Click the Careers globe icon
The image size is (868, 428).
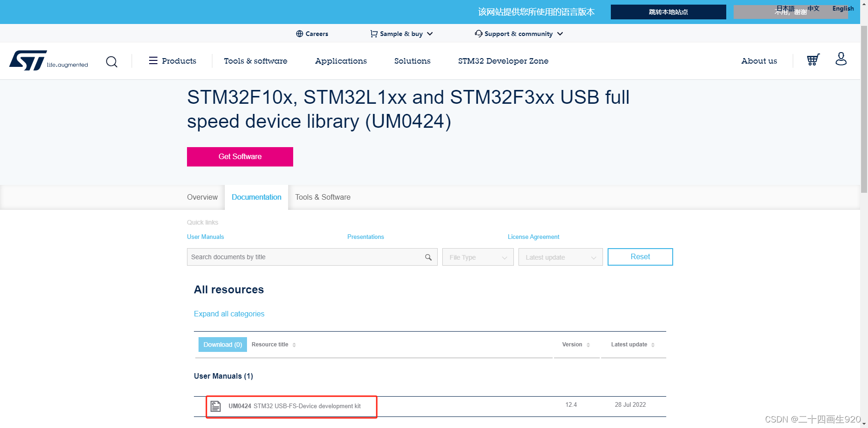click(300, 33)
